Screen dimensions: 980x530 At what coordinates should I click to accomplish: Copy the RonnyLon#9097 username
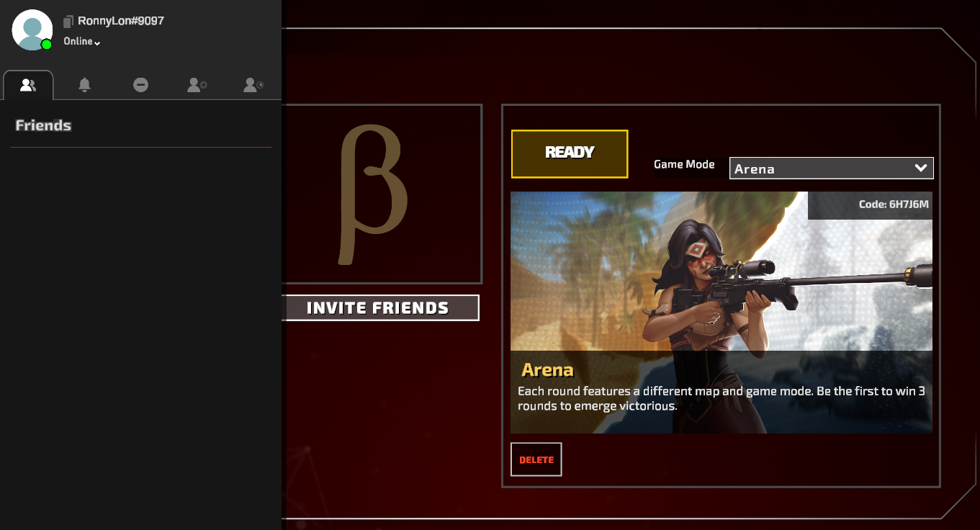[x=68, y=22]
